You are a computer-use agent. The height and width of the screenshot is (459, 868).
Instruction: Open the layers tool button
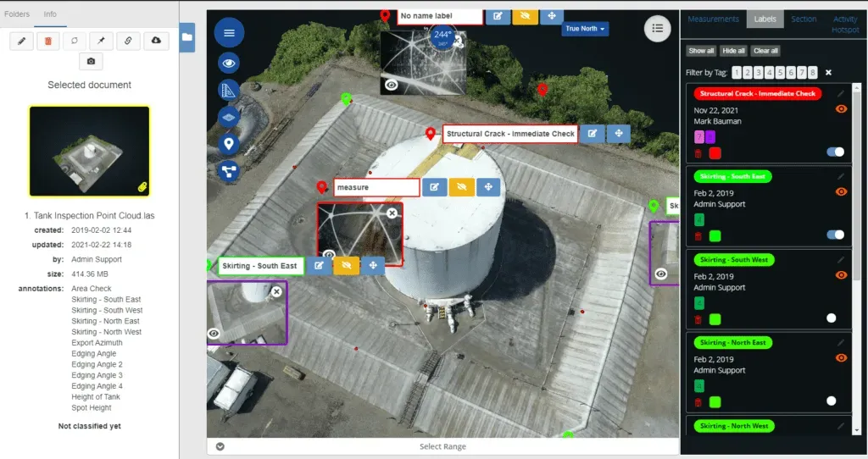[x=229, y=117]
